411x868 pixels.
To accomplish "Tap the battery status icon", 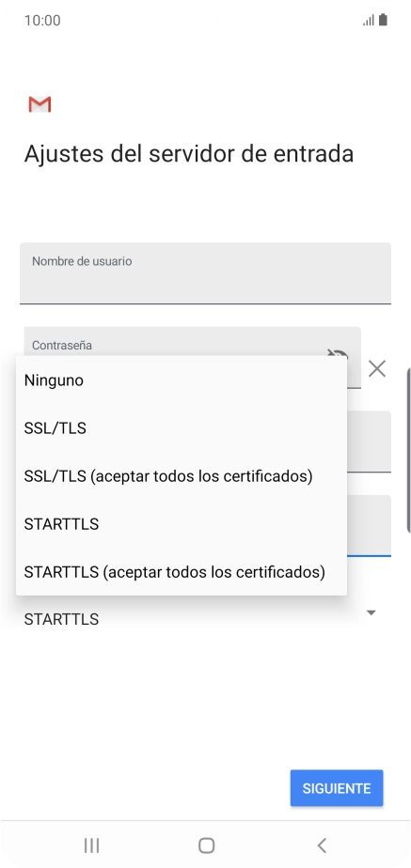I will coord(383,21).
